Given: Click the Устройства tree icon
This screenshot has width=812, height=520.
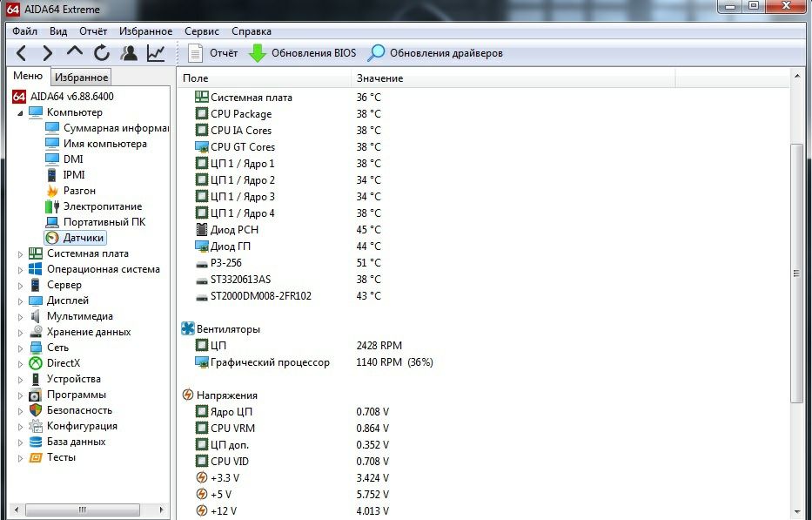Looking at the screenshot, I should (35, 379).
